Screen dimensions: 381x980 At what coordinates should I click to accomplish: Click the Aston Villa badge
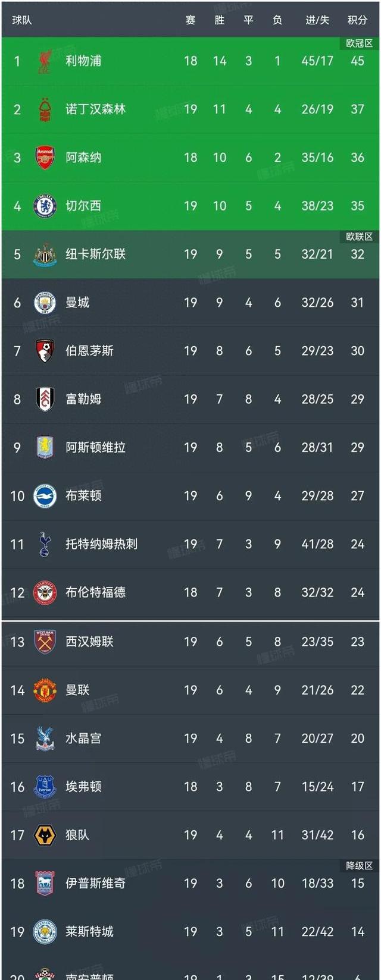[45, 447]
